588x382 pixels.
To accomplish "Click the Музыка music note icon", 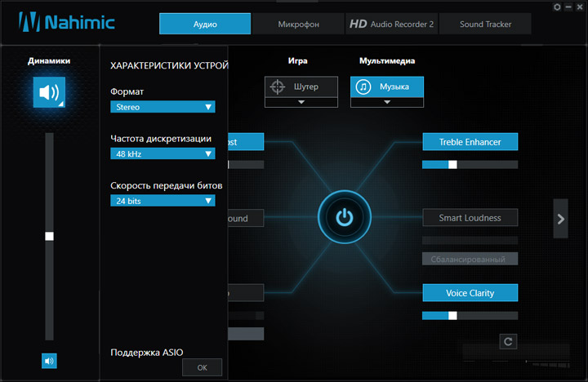I will [x=363, y=87].
